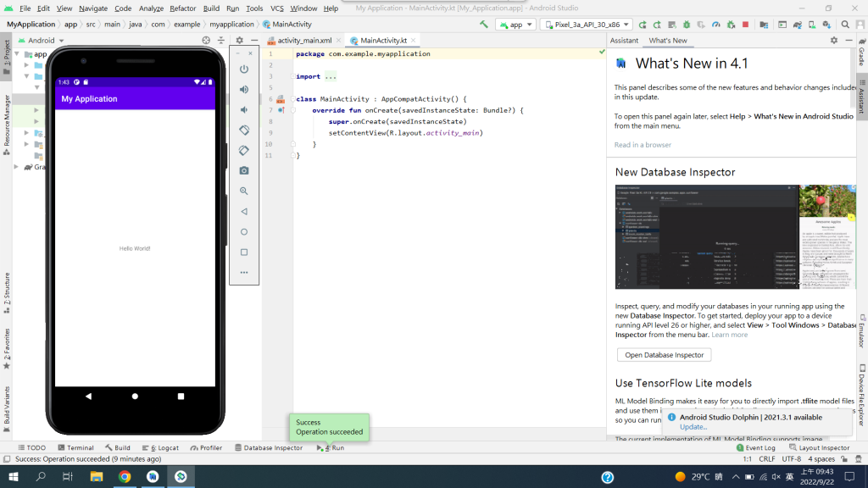This screenshot has height=488, width=868.
Task: Open the app run configuration dropdown
Action: [x=515, y=25]
